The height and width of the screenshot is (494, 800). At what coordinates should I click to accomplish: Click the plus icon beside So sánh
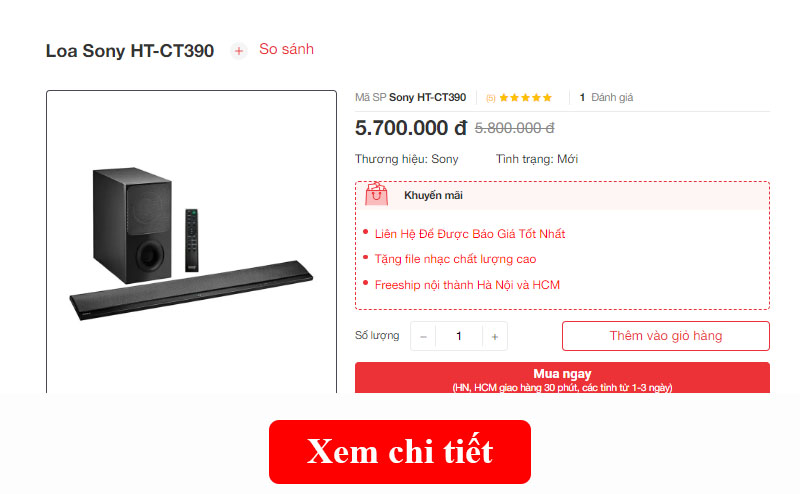click(x=238, y=51)
